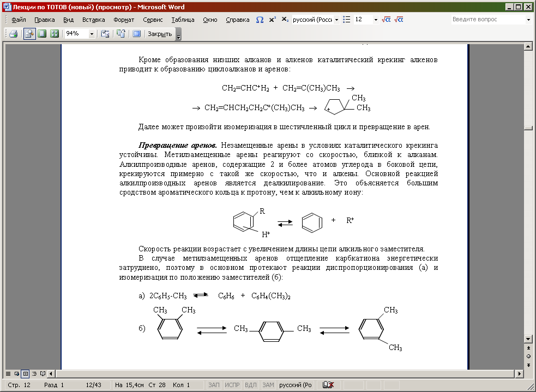536x392 pixels.
Task: Apply subscript formatting x₂
Action: [x=285, y=20]
